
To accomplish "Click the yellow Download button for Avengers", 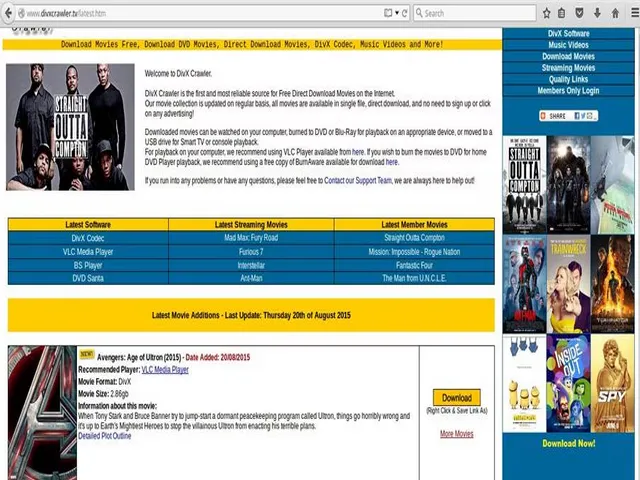I will coord(456,397).
